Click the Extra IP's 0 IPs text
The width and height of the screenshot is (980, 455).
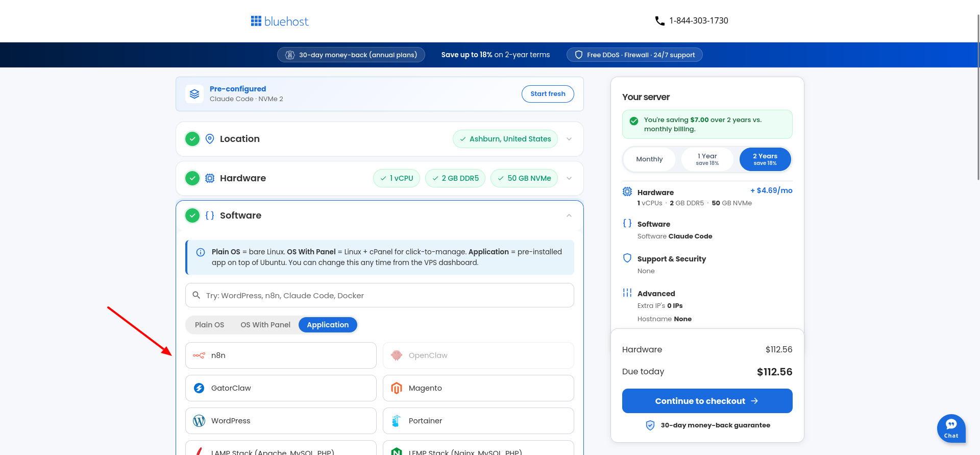[x=660, y=306]
